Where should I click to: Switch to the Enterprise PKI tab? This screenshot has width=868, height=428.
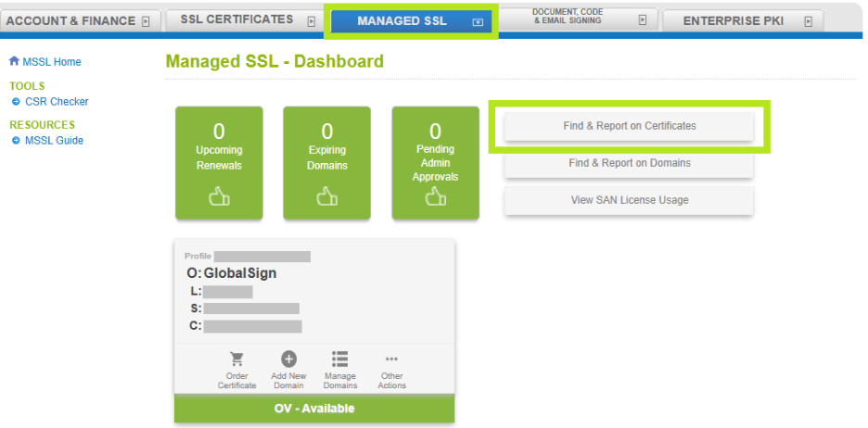point(733,20)
